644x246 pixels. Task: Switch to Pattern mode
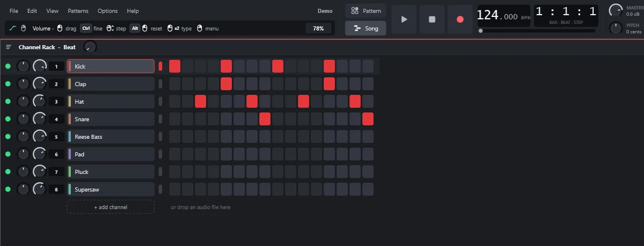[x=365, y=11]
